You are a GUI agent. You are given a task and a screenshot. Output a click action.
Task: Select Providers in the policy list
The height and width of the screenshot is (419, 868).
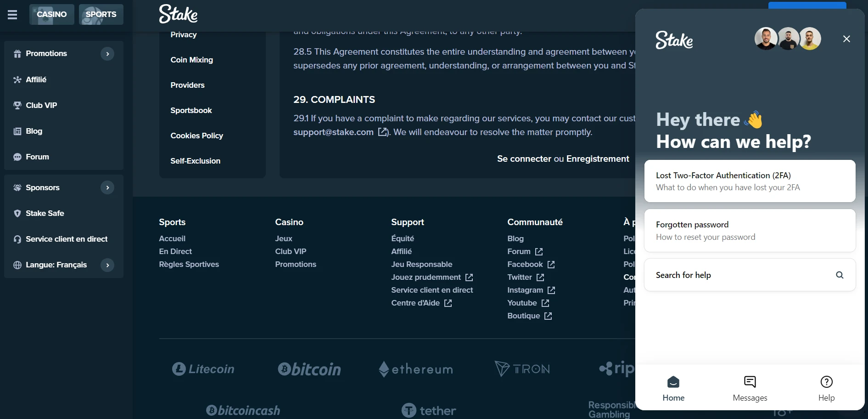coord(187,85)
